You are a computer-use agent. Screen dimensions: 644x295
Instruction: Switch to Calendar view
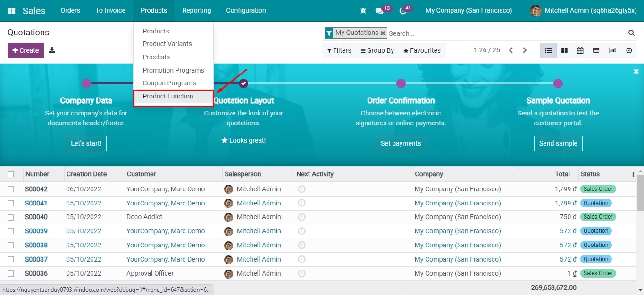coord(580,50)
